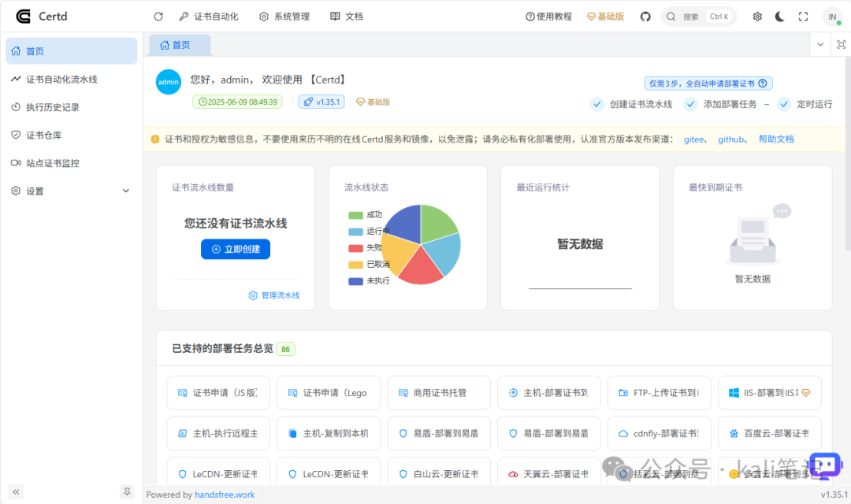Open 站点证书监控 sidebar item
Viewport: 851px width, 504px height.
[x=71, y=163]
